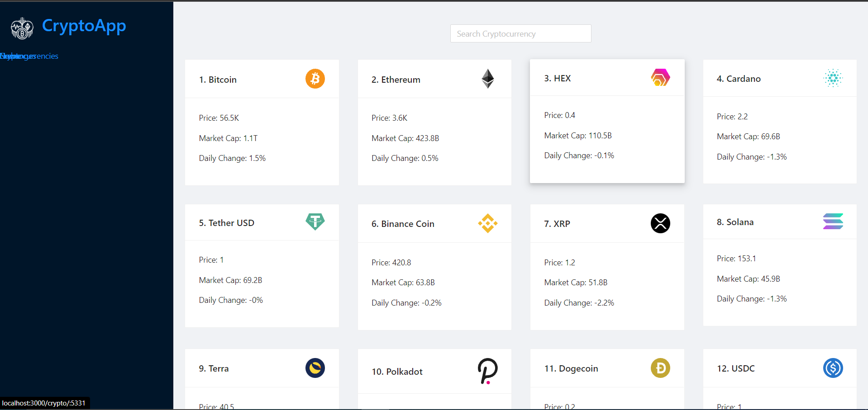
Task: Open the 9. Terra card title
Action: (214, 368)
